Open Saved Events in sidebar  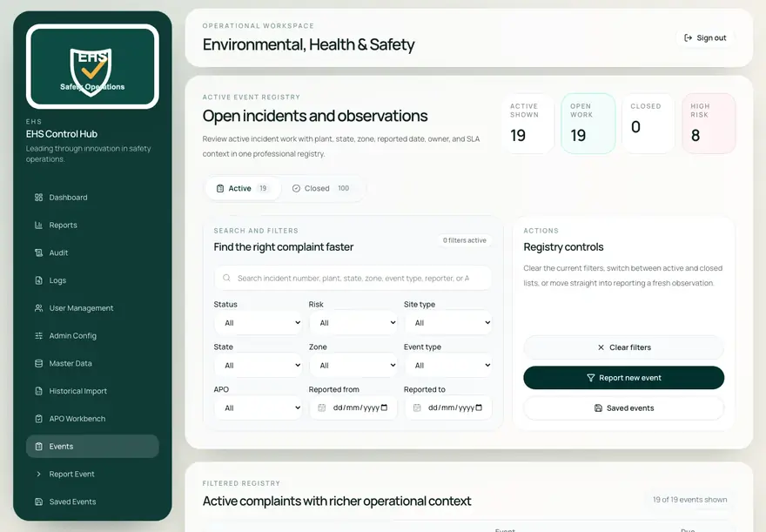[92, 502]
